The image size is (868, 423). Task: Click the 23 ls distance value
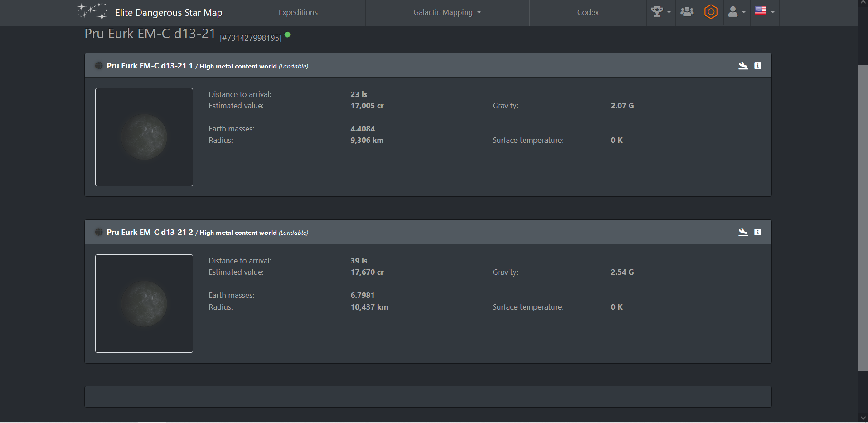(x=359, y=94)
